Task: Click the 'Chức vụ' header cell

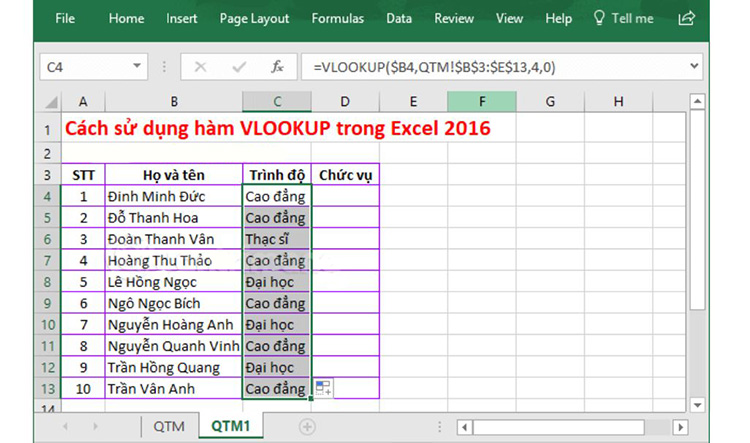Action: click(345, 175)
